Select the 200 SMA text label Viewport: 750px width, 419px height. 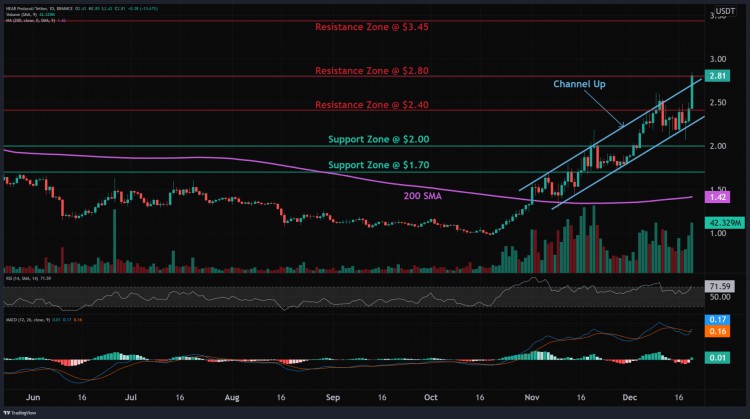(x=422, y=196)
